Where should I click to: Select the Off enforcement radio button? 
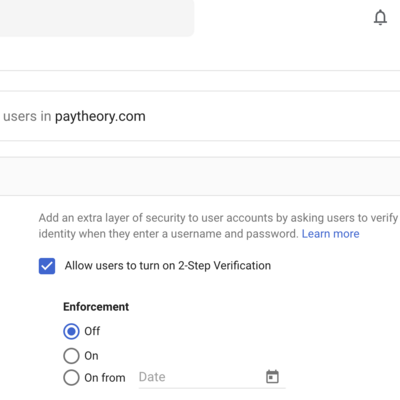click(71, 331)
